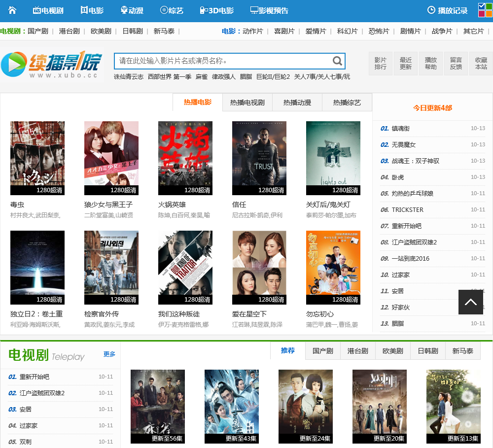The width and height of the screenshot is (493, 448).
Task: Select 欧美剧 in the top category bar
Action: pos(101,31)
